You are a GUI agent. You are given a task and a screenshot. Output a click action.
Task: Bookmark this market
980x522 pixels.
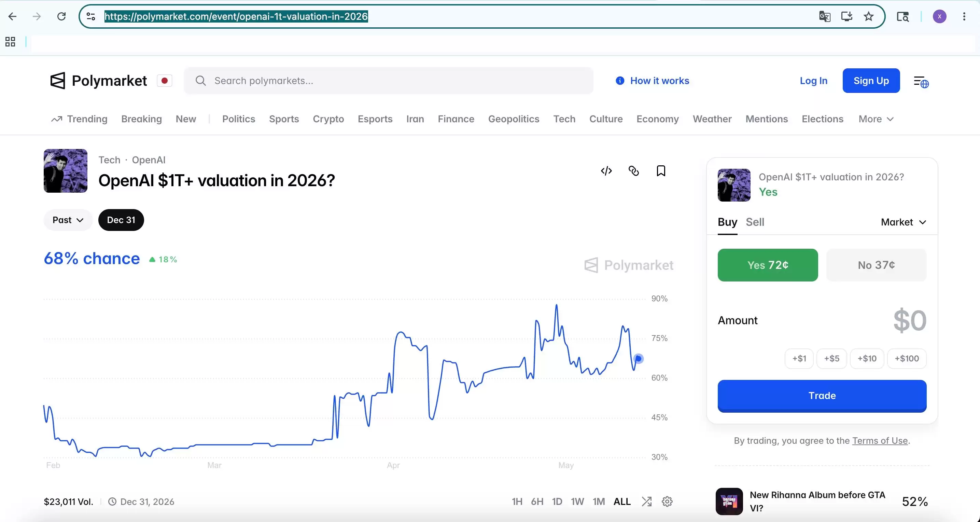[661, 171]
